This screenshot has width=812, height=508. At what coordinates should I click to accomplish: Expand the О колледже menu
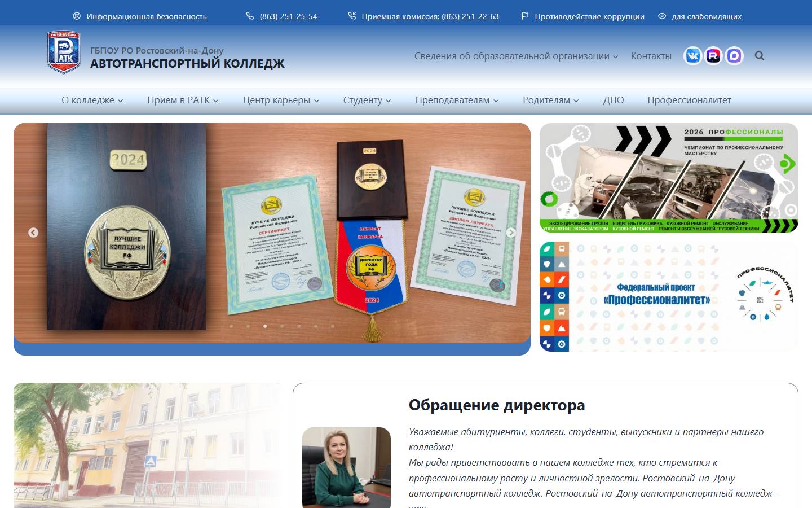point(92,100)
